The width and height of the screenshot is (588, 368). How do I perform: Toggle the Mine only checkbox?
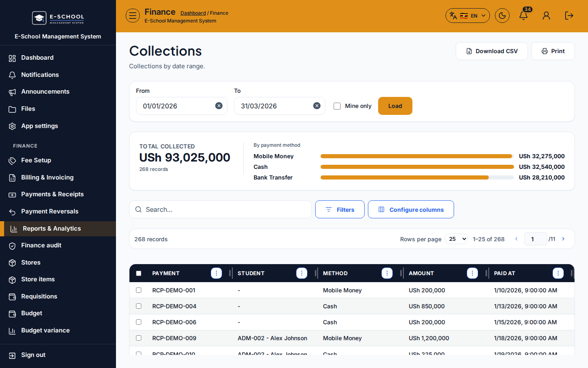pos(337,106)
